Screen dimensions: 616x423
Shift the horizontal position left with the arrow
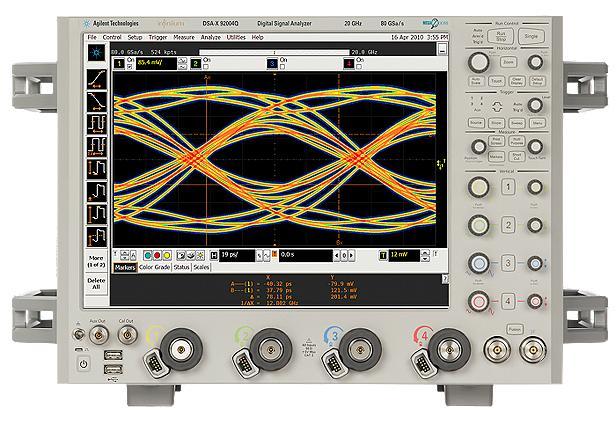[337, 256]
